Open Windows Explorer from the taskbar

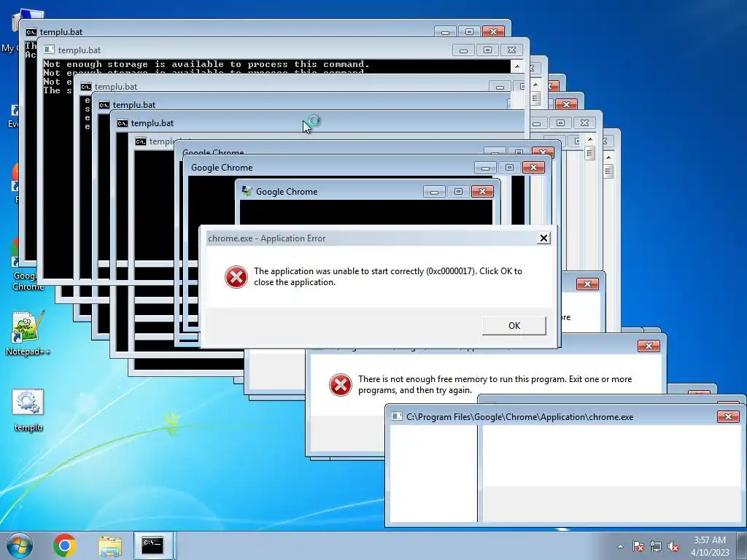tap(110, 545)
